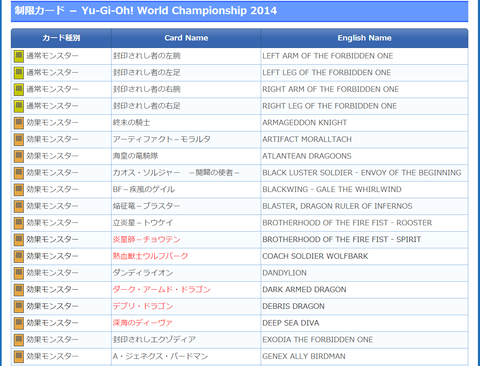The image size is (480, 366).
Task: Click the Japanese name BF－疾風のゲイル
Action: (x=144, y=189)
